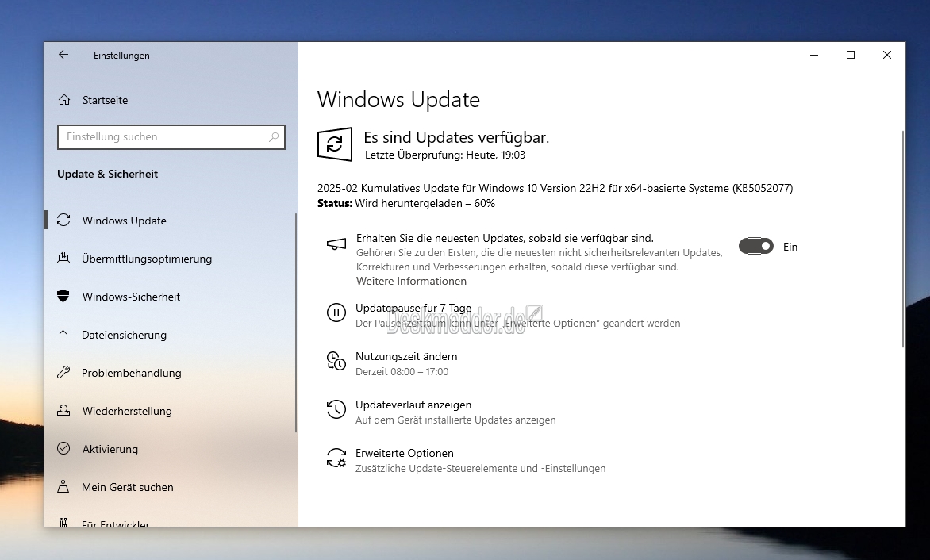Open Weitere Informationen link
The height and width of the screenshot is (560, 930).
(411, 281)
